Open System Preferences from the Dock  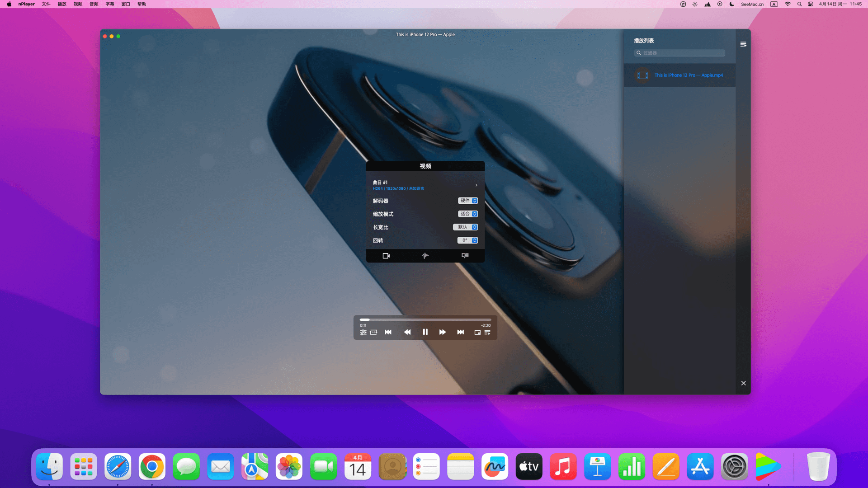[735, 466]
